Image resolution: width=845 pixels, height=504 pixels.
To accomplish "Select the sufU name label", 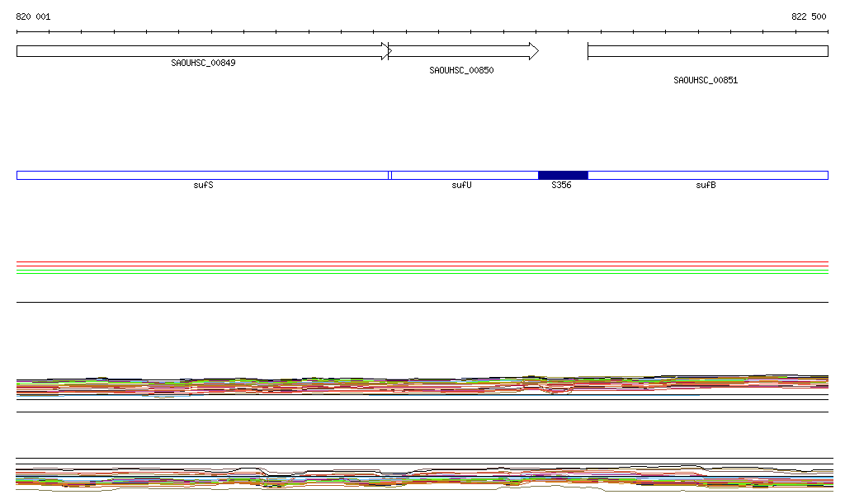I will click(461, 186).
